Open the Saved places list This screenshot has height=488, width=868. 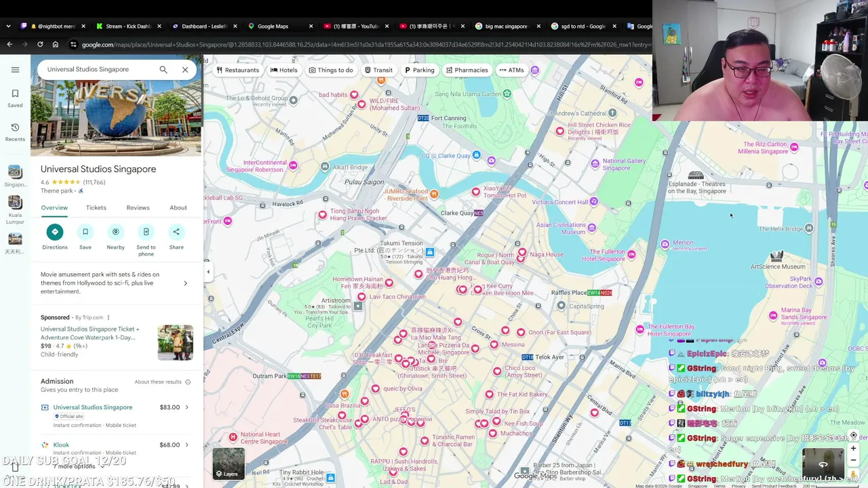click(15, 98)
